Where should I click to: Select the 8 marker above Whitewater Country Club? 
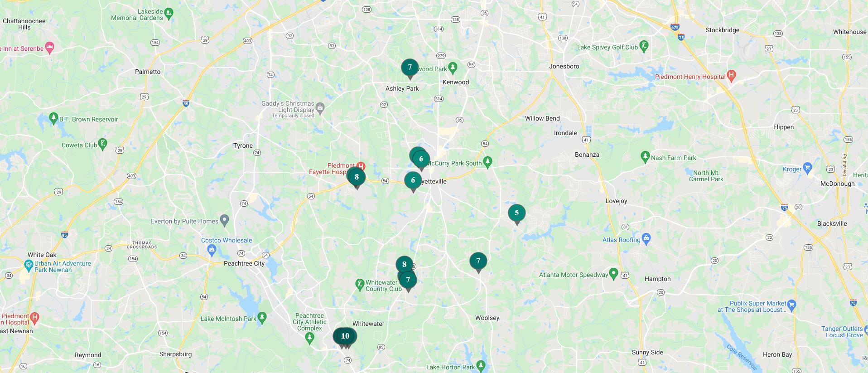tap(404, 265)
